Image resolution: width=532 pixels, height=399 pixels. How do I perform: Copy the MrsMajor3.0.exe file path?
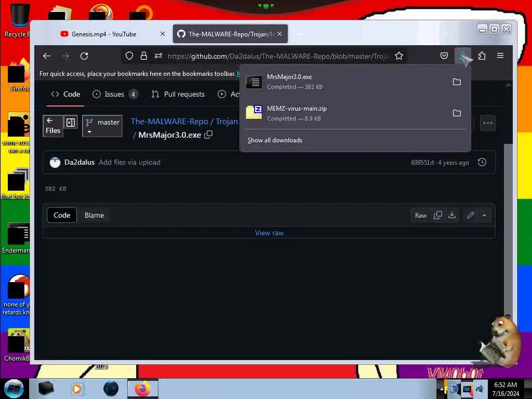coord(208,135)
